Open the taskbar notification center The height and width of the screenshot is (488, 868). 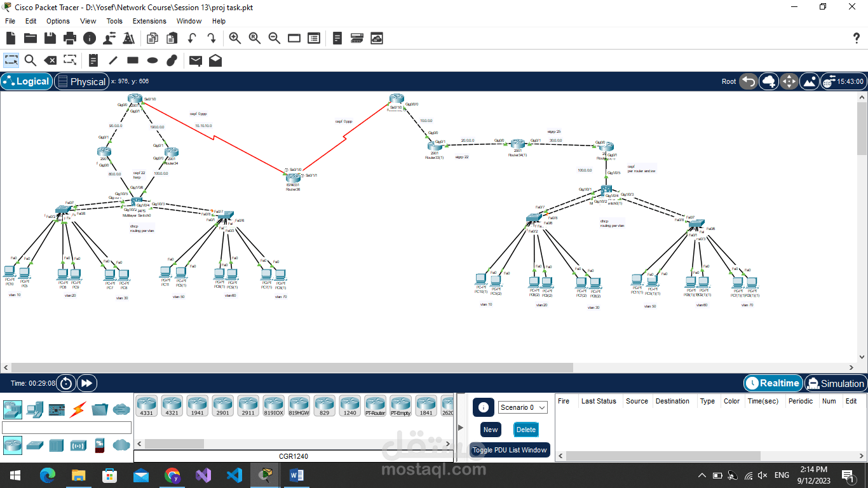coord(847,475)
